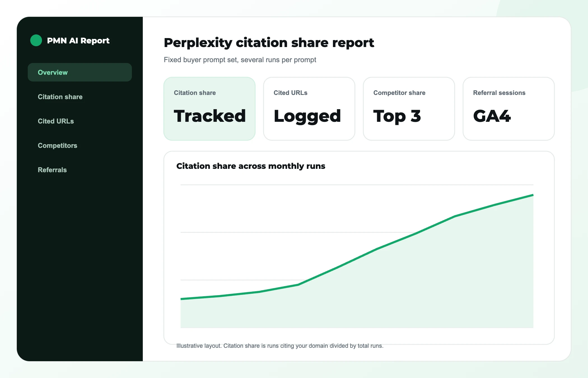Navigate to Referrals sidebar item
588x378 pixels.
[x=52, y=170]
